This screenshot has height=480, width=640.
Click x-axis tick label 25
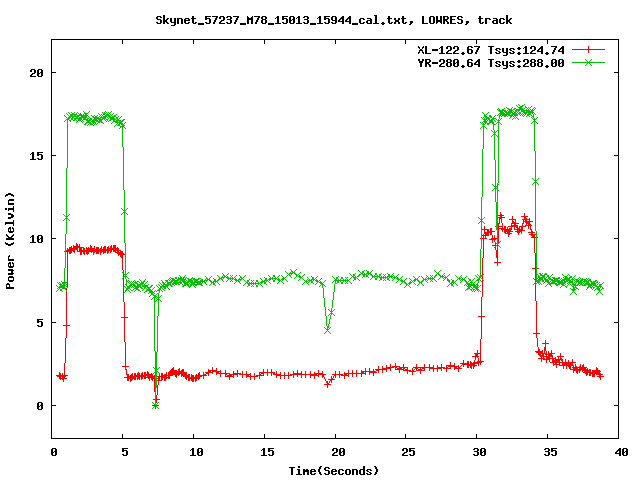(x=407, y=452)
